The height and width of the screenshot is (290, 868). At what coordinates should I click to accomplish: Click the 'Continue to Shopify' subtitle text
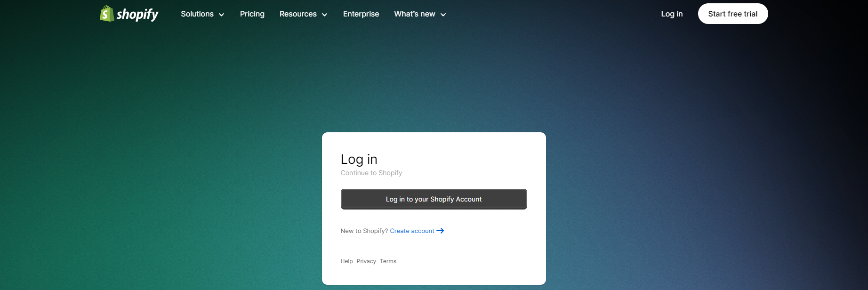point(371,173)
